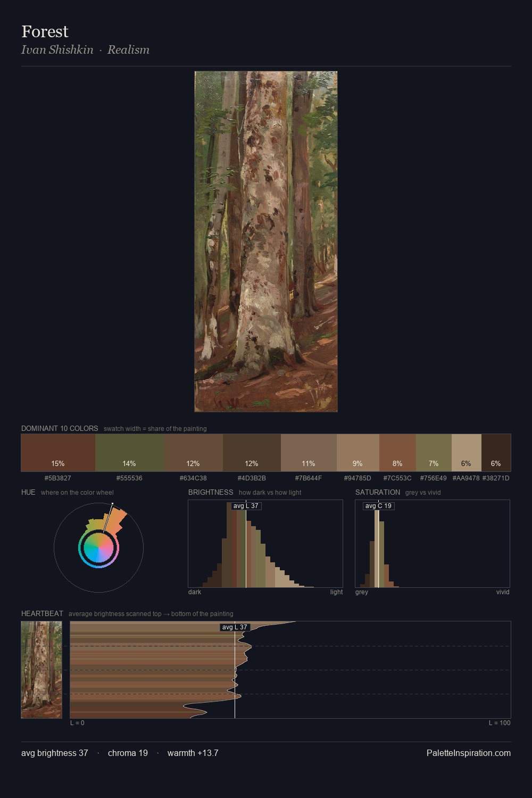Click the L = 100 axis label

[x=500, y=723]
